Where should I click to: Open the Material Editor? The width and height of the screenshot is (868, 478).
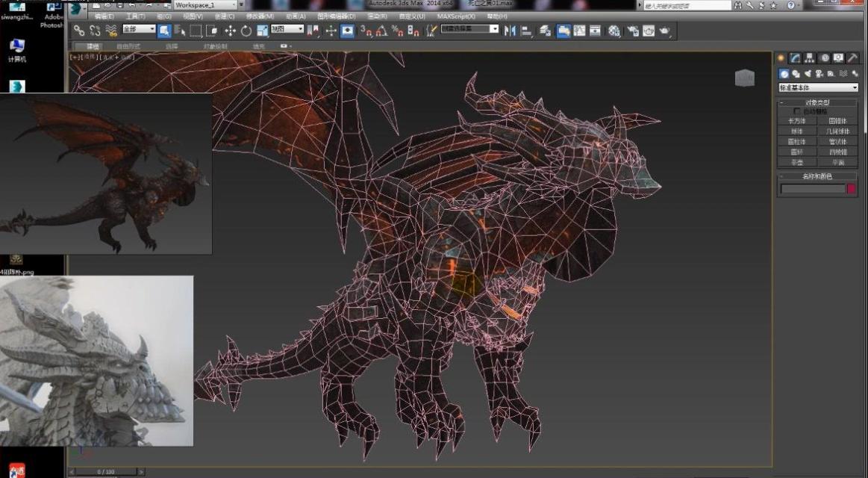point(613,31)
